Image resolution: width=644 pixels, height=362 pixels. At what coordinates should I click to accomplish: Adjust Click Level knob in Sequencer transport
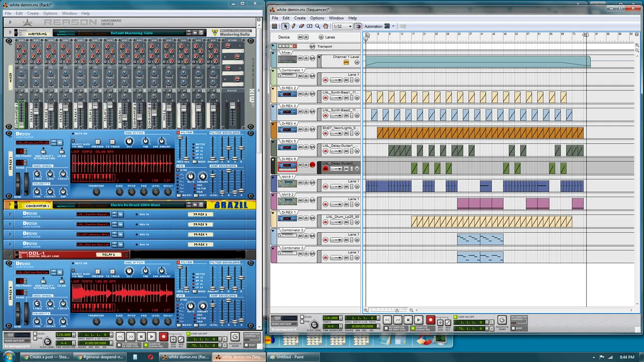point(314,324)
